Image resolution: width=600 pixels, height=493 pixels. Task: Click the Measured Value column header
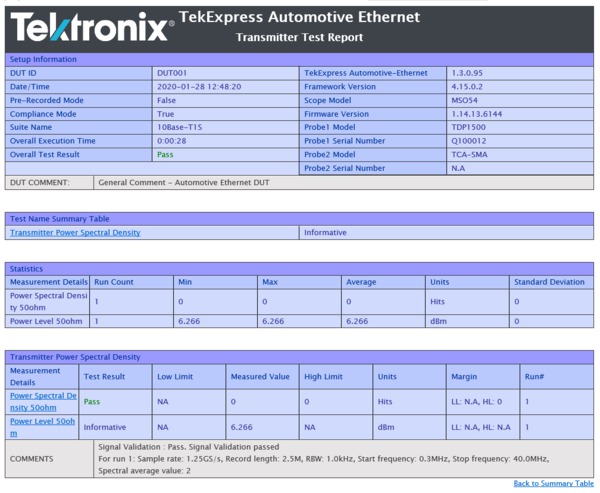click(260, 376)
